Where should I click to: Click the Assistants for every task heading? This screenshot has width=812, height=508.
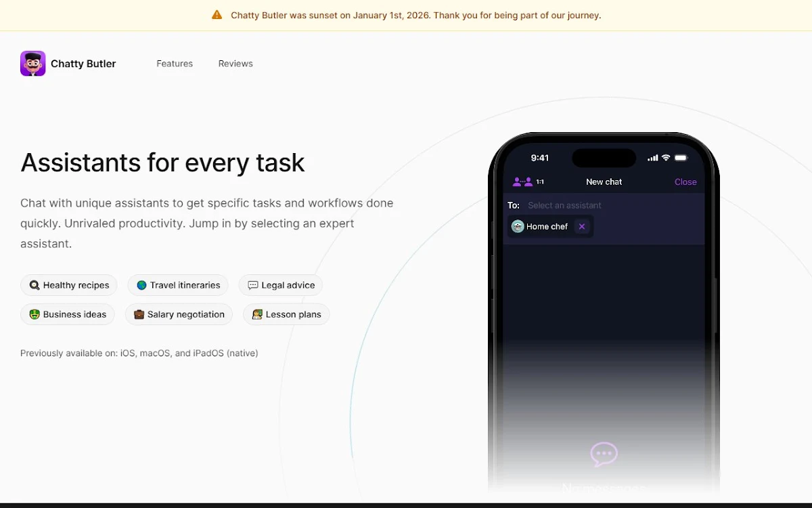click(x=162, y=163)
